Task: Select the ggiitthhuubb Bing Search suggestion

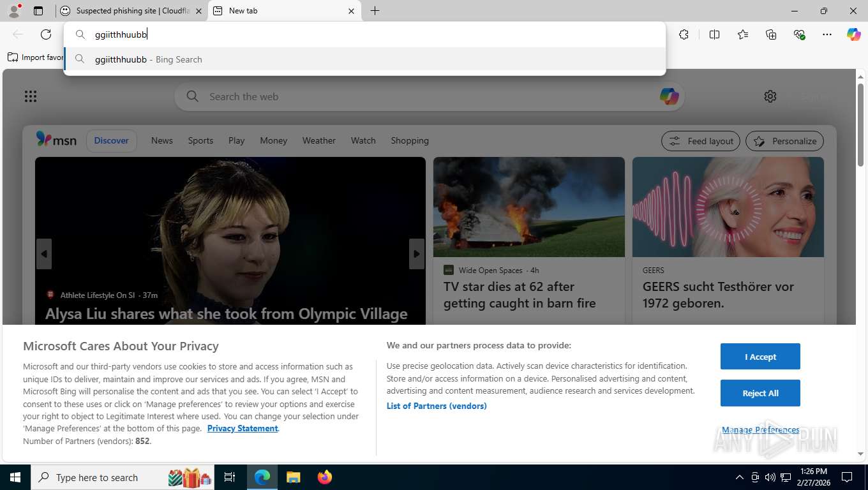Action: click(364, 59)
